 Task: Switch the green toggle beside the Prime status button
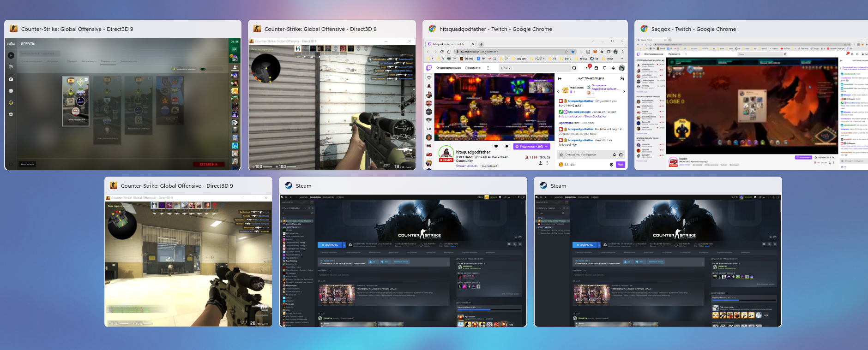tap(203, 69)
